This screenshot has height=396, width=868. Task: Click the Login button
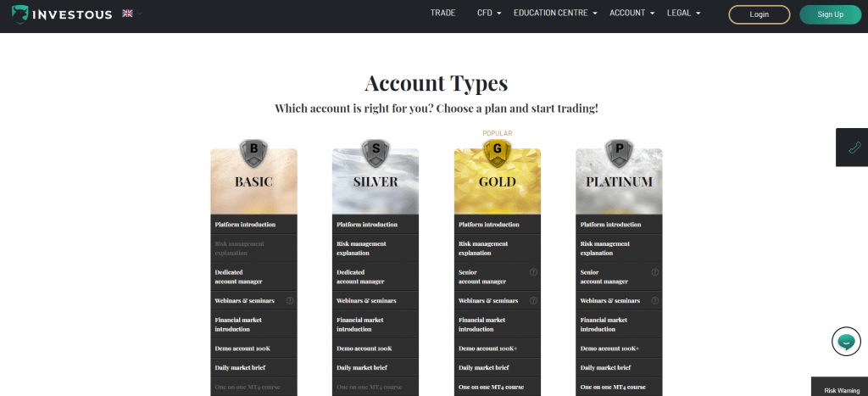759,14
